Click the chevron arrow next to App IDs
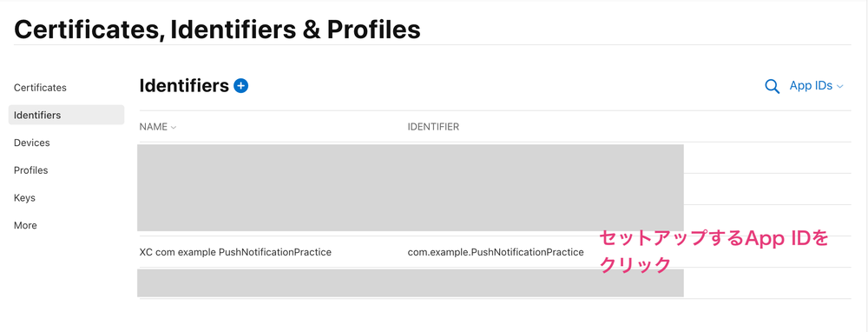The image size is (868, 332). 839,87
